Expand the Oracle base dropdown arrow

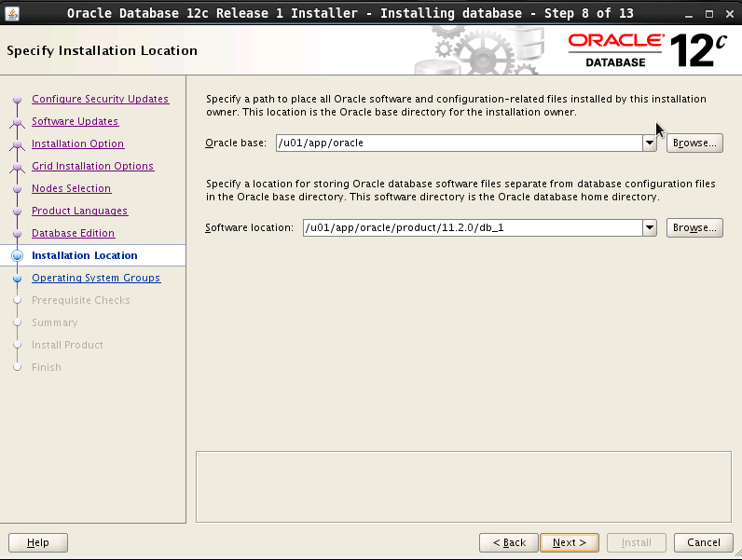650,143
